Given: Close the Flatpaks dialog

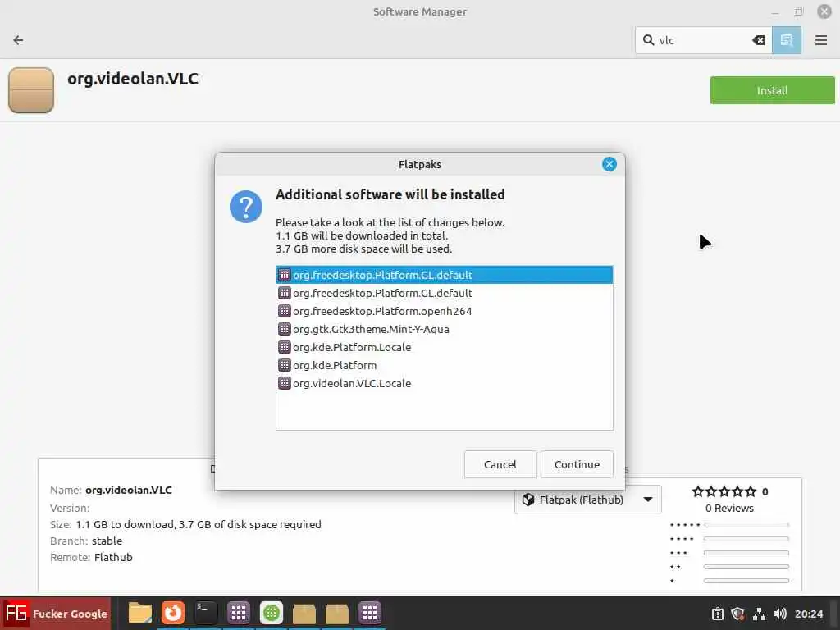Looking at the screenshot, I should 609,164.
